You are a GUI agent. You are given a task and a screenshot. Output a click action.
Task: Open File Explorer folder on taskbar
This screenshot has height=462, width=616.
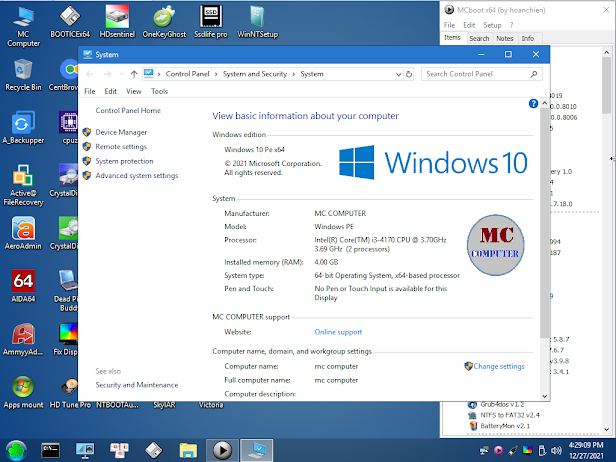coord(188,450)
